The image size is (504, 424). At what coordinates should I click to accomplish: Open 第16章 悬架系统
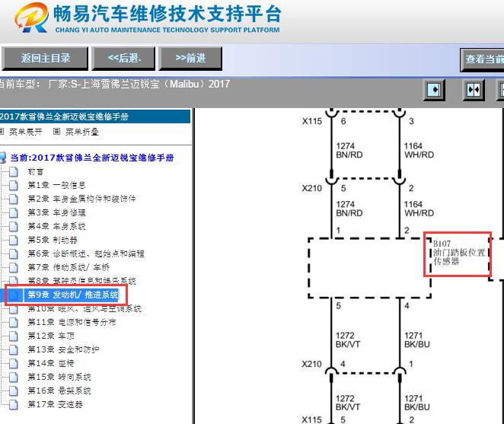(x=59, y=391)
